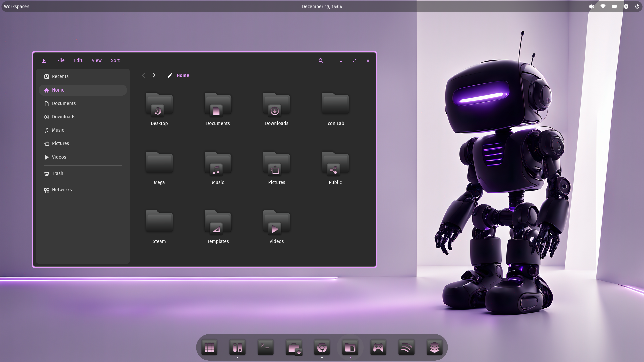Click Workspaces in the top panel

[x=16, y=6]
